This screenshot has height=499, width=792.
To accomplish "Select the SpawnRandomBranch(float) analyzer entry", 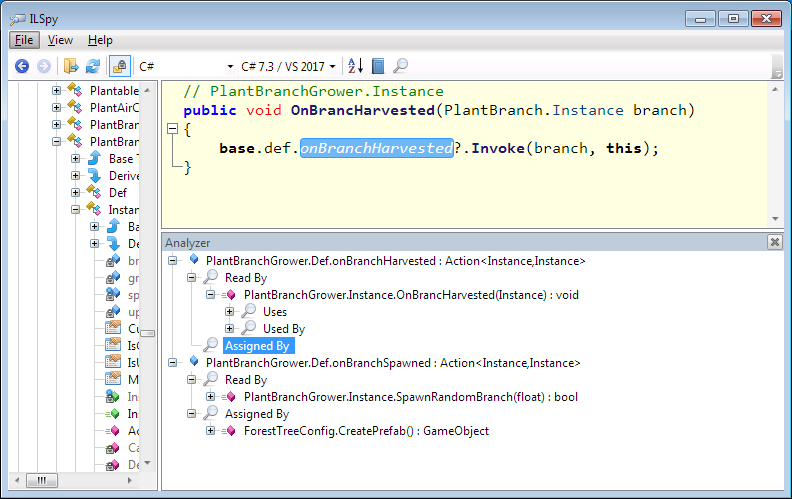I will point(410,397).
